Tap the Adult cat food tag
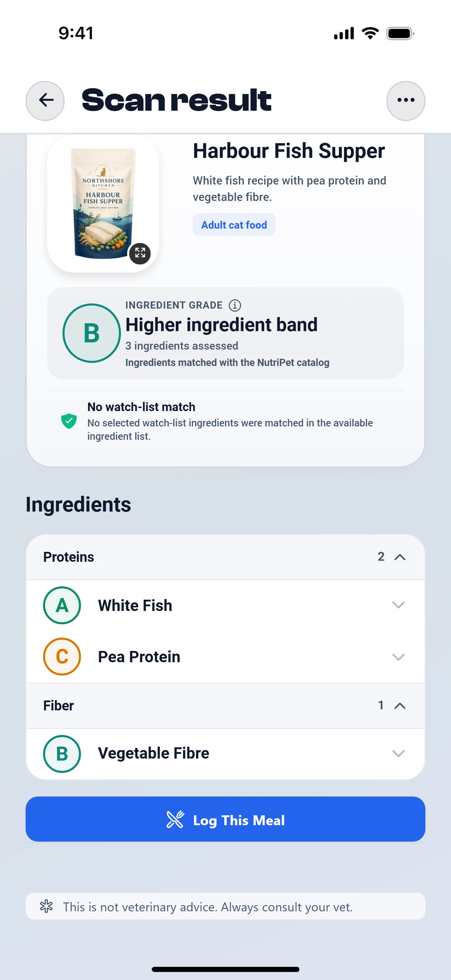Screen dimensions: 451x980 tap(234, 224)
